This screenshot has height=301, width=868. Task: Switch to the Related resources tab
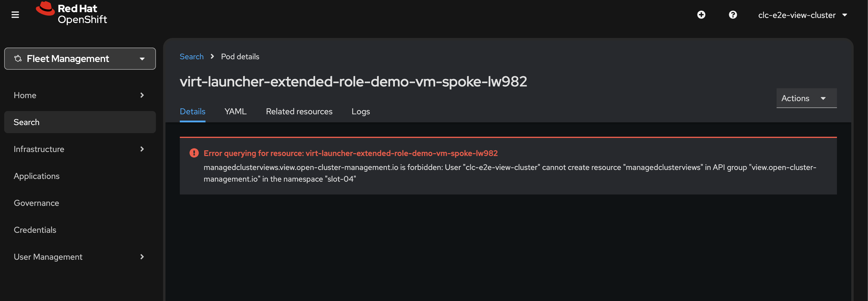tap(299, 111)
